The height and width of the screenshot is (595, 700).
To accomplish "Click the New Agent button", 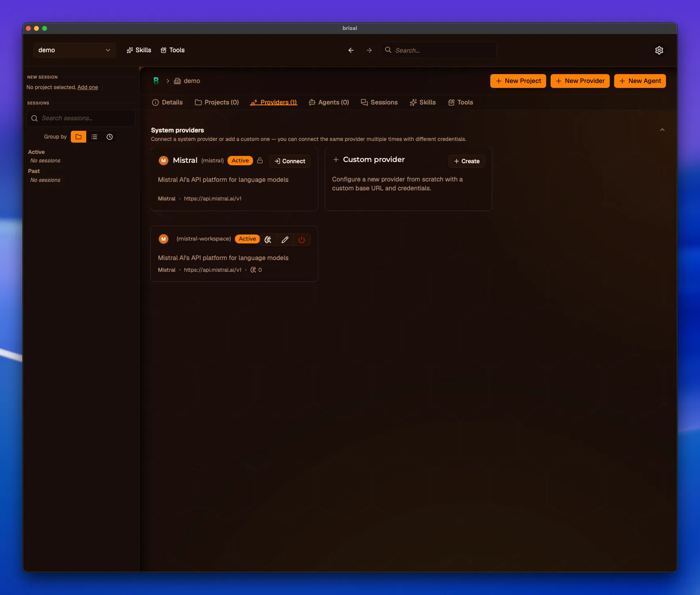I will pos(640,81).
